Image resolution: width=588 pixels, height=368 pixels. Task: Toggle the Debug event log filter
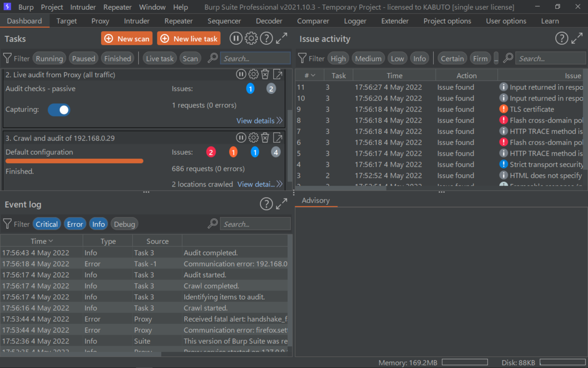click(x=124, y=224)
